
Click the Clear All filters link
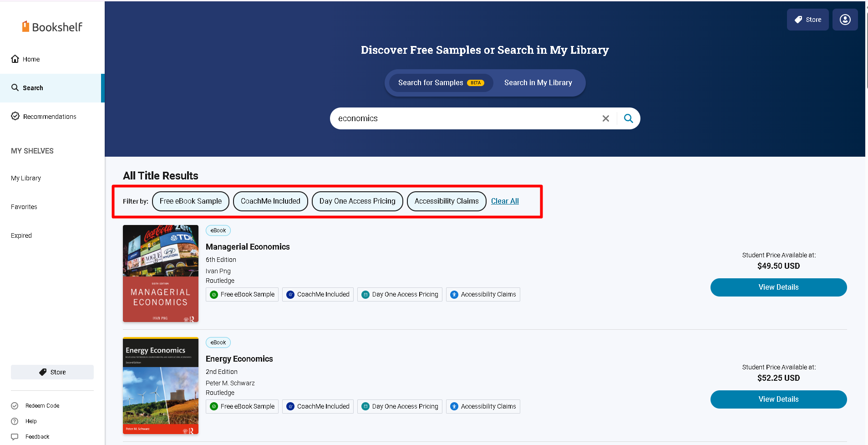tap(505, 201)
